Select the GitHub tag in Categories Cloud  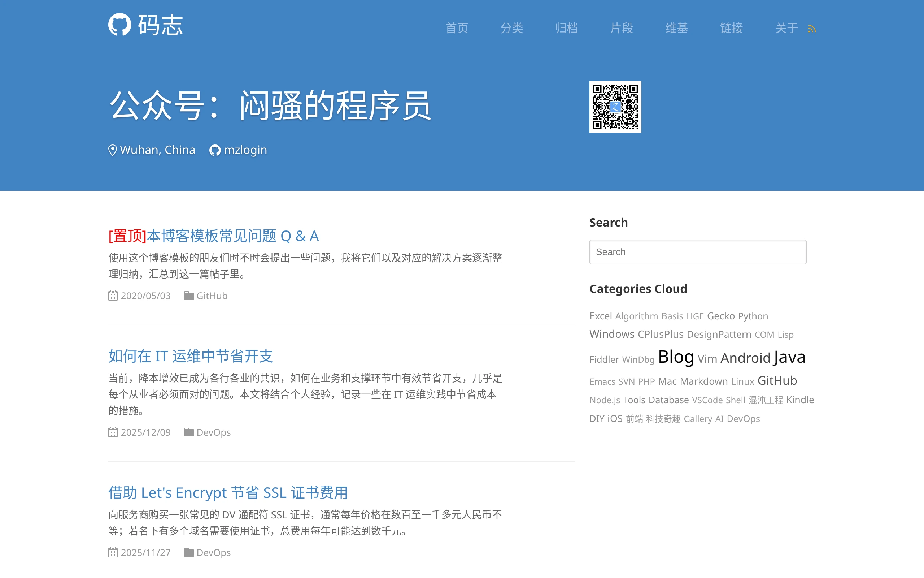pos(777,380)
